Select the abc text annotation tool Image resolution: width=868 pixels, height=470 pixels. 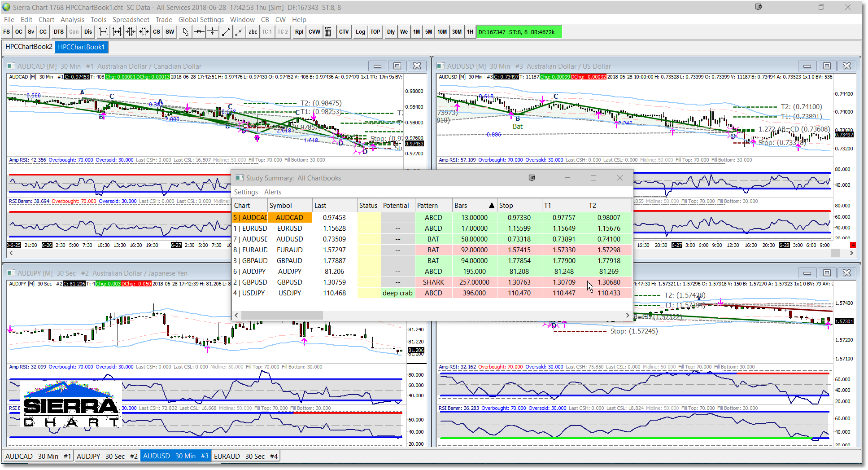(253, 31)
